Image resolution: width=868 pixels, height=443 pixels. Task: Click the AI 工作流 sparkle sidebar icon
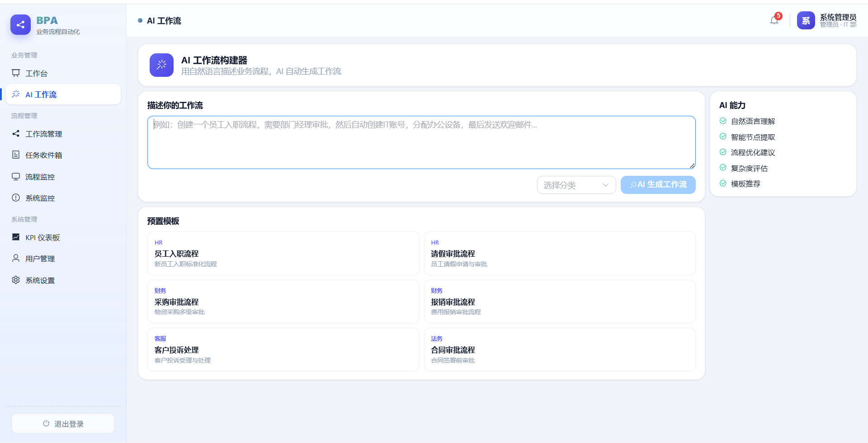coord(16,94)
